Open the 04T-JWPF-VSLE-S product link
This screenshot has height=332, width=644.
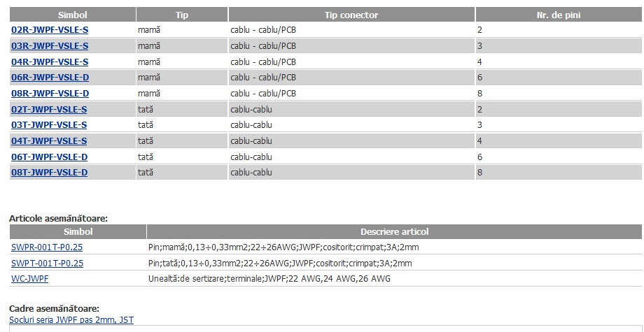49,141
